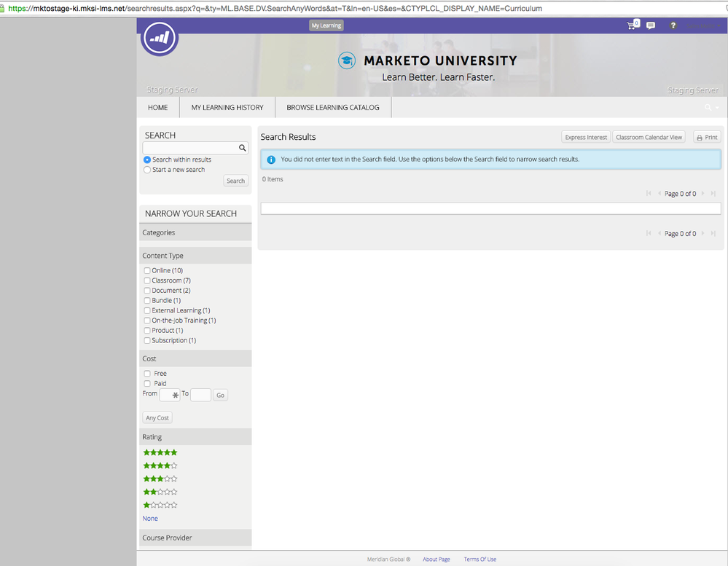Collapse the Cost filter section
Screen dimensions: 728x566
click(x=195, y=358)
